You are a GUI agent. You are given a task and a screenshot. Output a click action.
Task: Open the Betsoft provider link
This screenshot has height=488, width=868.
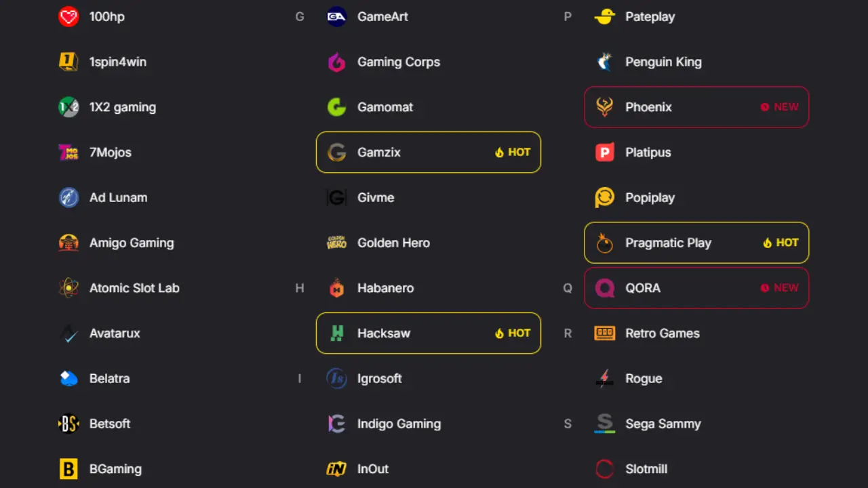[109, 424]
